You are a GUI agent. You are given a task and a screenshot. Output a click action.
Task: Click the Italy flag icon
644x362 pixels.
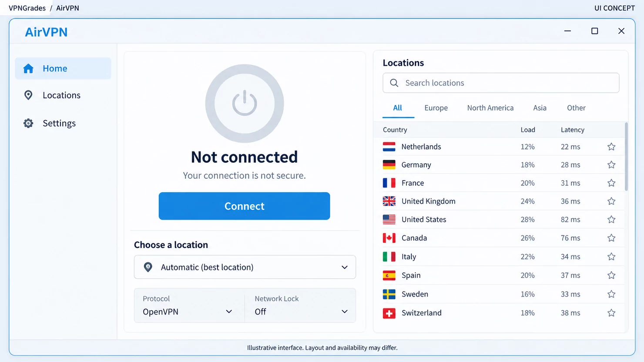[x=389, y=257]
